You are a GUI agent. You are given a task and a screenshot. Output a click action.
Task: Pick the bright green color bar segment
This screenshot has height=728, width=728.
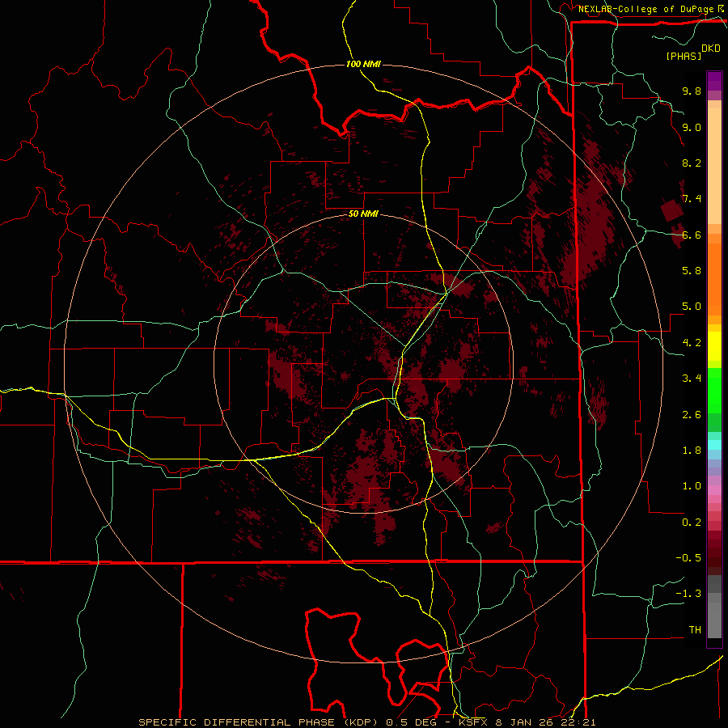point(714,390)
